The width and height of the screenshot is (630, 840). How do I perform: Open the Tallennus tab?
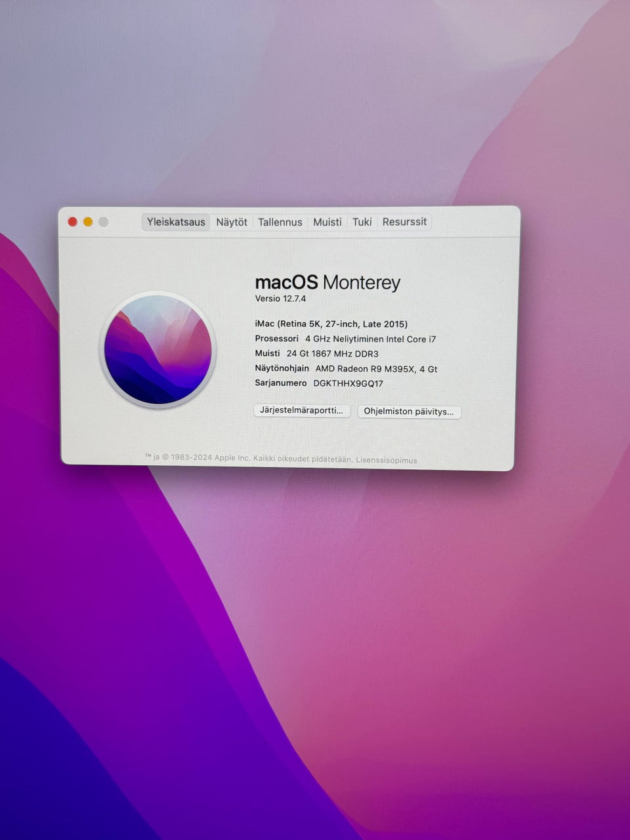[280, 222]
